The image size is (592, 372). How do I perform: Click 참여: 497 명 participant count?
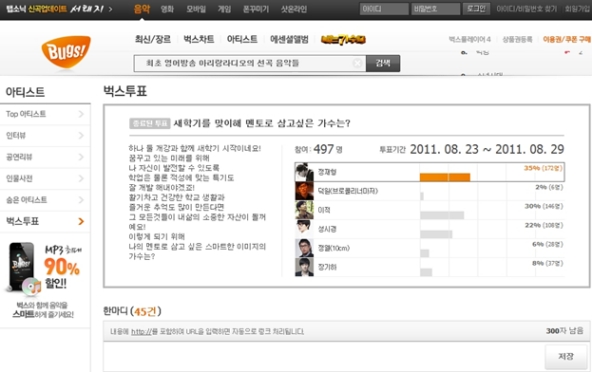(319, 150)
